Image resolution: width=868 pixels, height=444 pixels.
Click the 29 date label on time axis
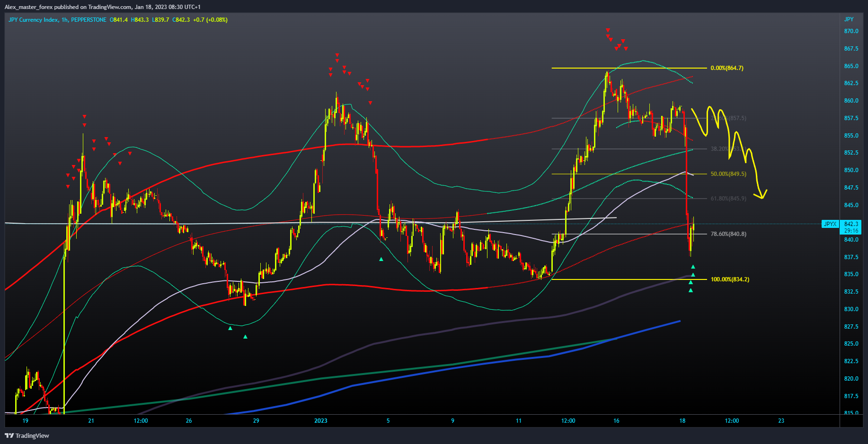(x=256, y=421)
